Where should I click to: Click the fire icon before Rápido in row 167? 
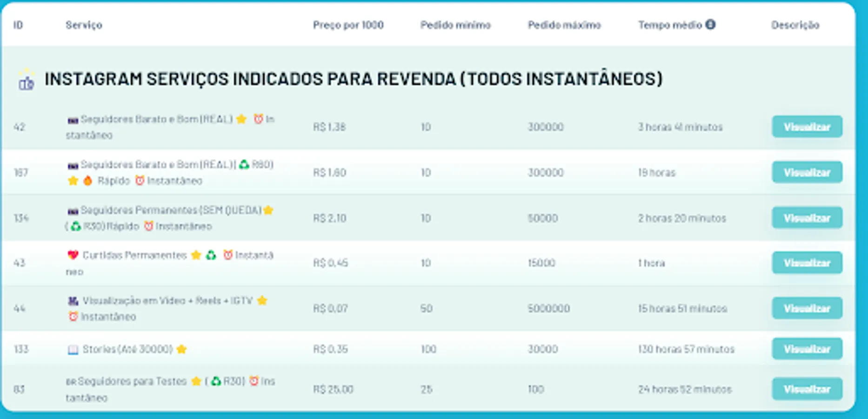pos(87,181)
